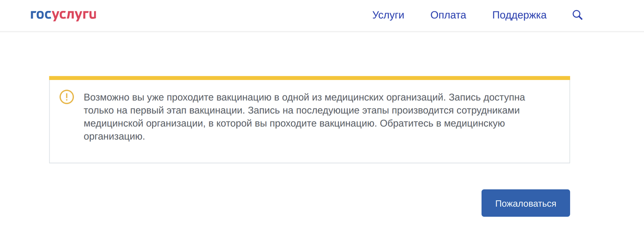Go to the Оплата section

pos(448,15)
